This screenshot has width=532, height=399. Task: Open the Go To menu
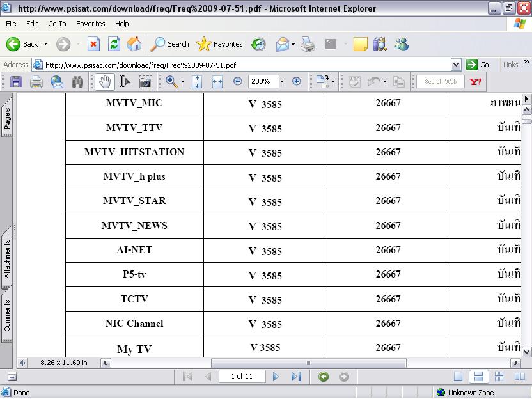[57, 24]
